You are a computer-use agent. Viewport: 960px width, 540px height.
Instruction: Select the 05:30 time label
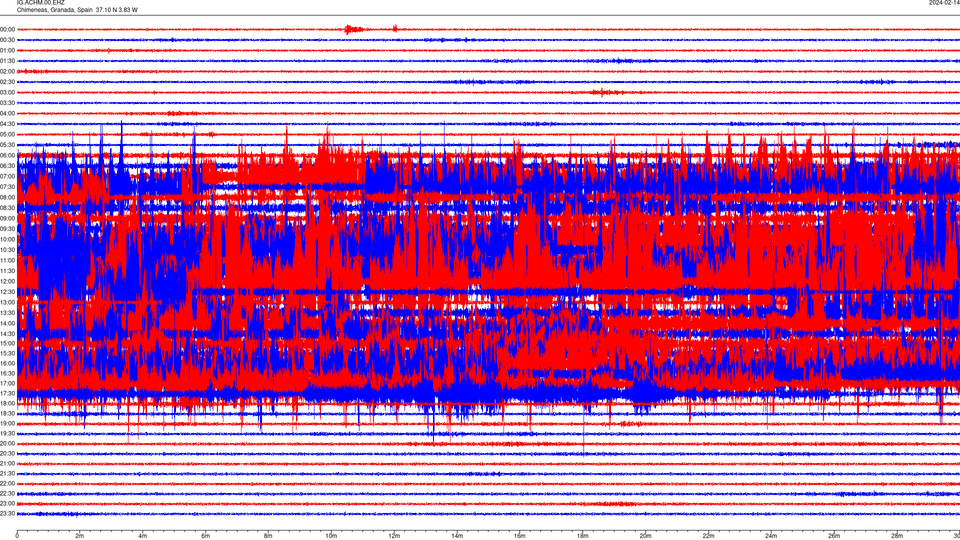click(7, 145)
